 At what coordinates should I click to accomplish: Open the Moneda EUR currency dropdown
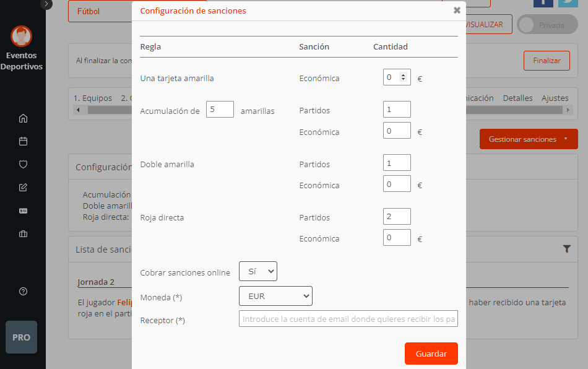tap(275, 296)
